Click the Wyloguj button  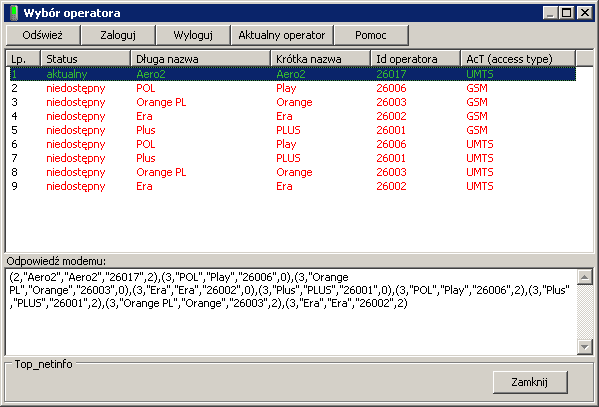[x=193, y=35]
